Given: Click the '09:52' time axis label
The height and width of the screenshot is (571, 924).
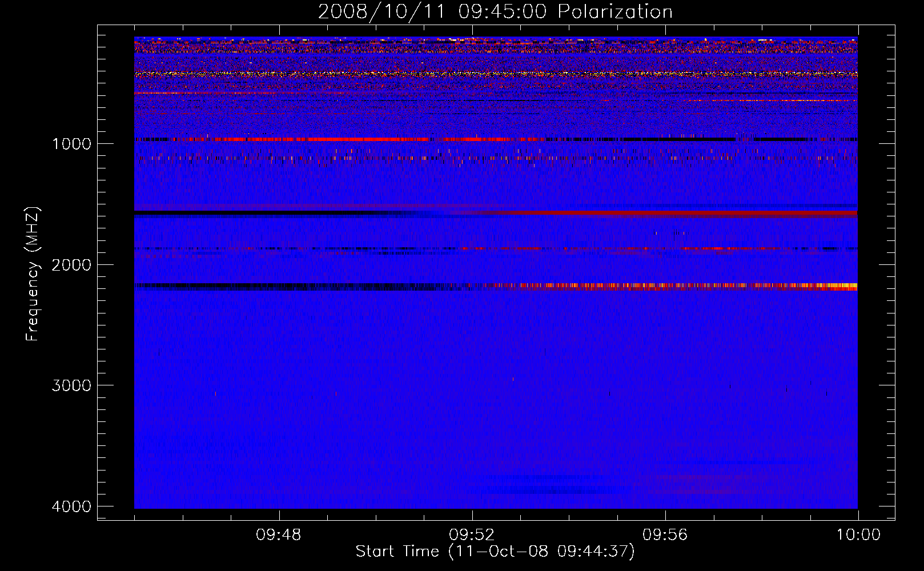Looking at the screenshot, I should pyautogui.click(x=472, y=535).
